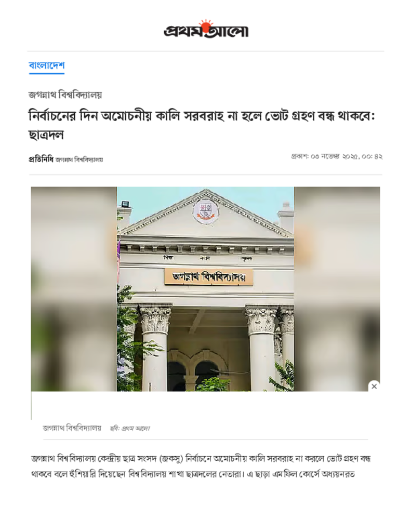The width and height of the screenshot is (411, 532).
Task: Click the Prothom Alo logo
Action: coord(206,30)
